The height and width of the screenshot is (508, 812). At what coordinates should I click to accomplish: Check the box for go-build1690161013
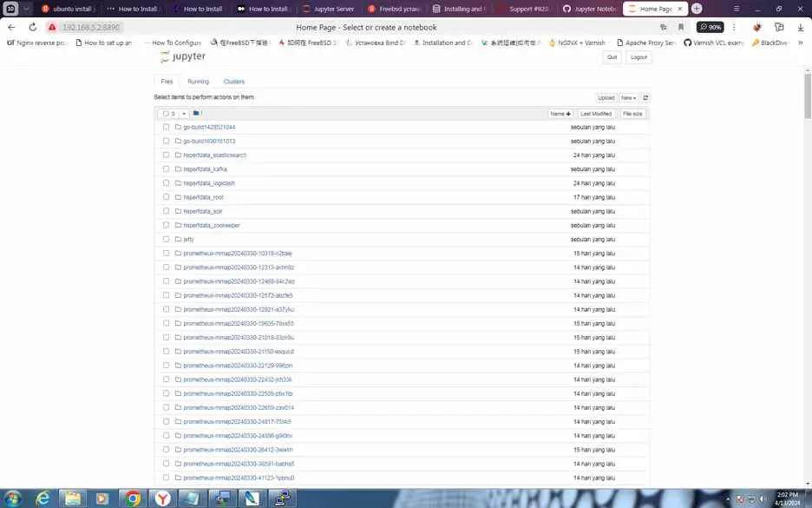click(x=166, y=141)
